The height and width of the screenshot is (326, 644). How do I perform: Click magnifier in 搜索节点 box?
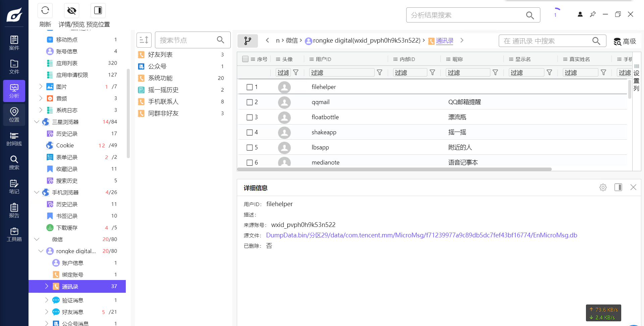click(x=220, y=40)
